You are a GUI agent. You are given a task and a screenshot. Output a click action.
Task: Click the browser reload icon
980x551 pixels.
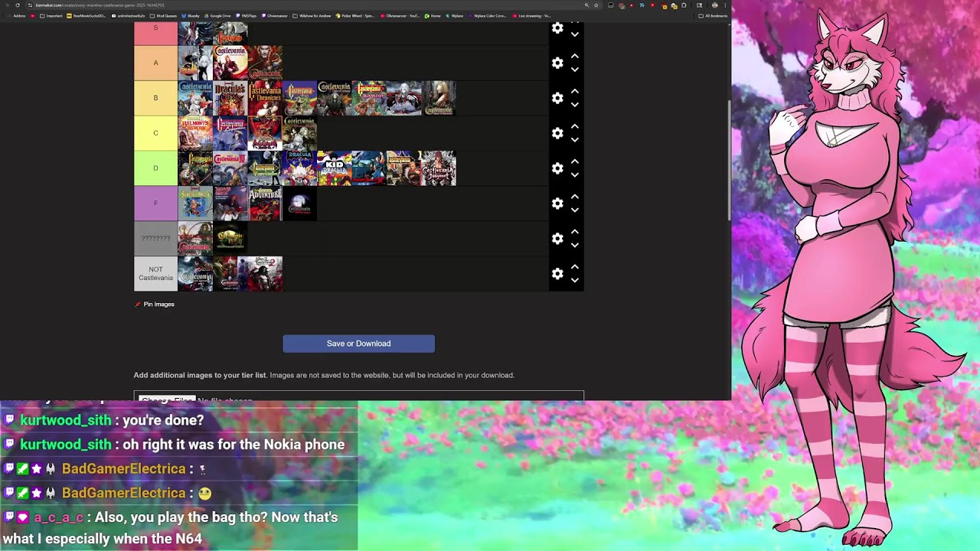click(18, 5)
